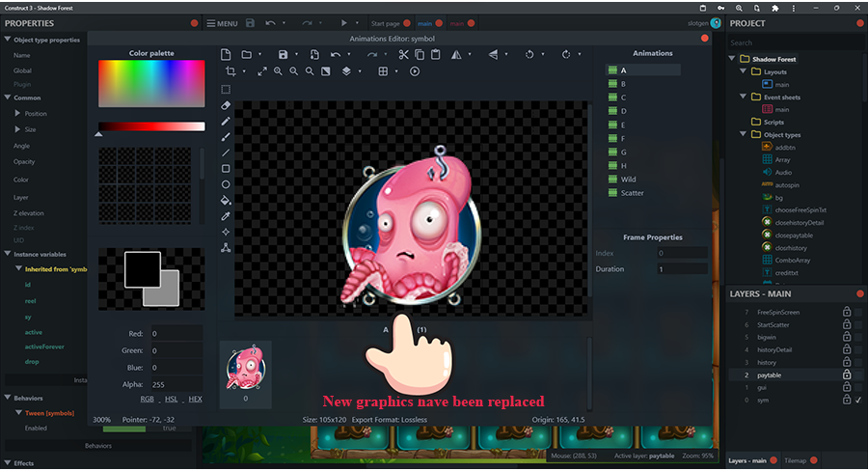
Task: Switch to the Tilemap tab
Action: 795,460
